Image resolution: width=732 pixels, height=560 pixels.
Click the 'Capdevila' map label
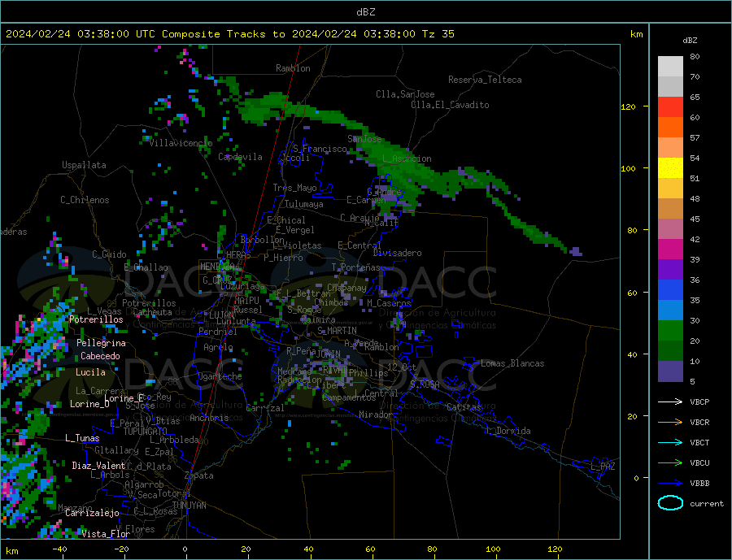click(241, 157)
